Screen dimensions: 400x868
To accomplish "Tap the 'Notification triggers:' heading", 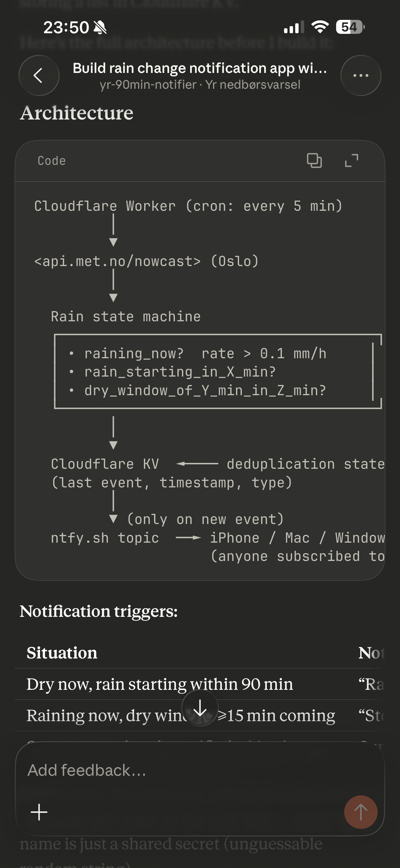I will point(98,611).
